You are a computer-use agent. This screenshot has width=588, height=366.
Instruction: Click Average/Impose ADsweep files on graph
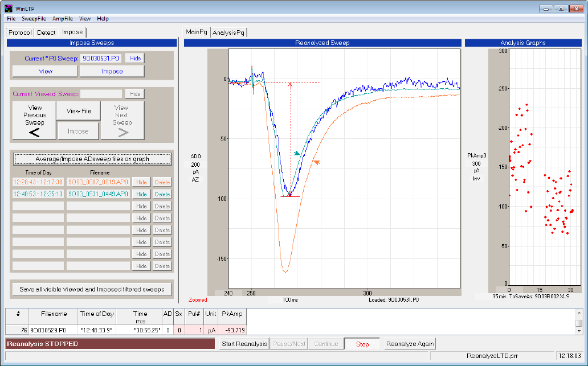tap(92, 159)
